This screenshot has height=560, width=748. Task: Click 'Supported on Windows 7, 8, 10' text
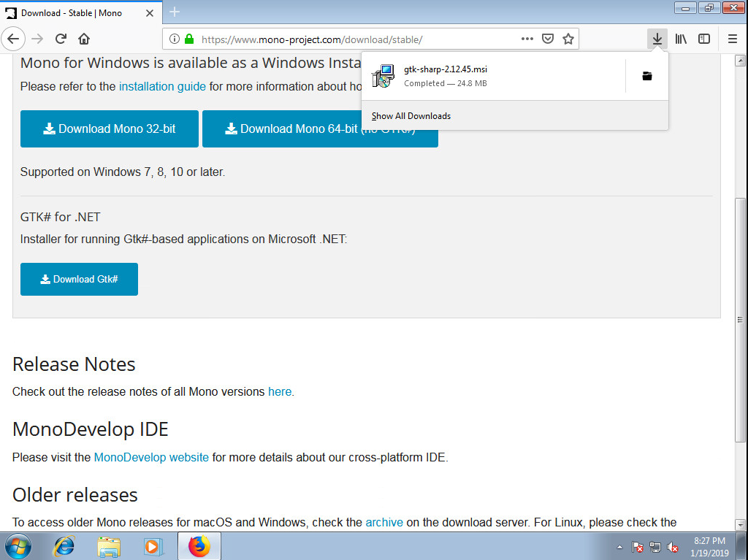pos(123,172)
